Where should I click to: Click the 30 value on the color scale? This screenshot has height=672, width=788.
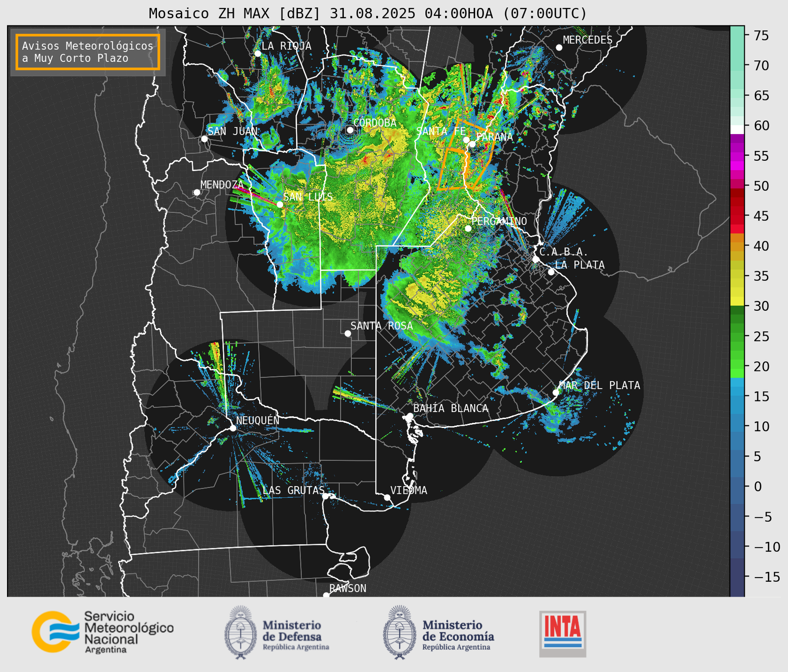761,306
